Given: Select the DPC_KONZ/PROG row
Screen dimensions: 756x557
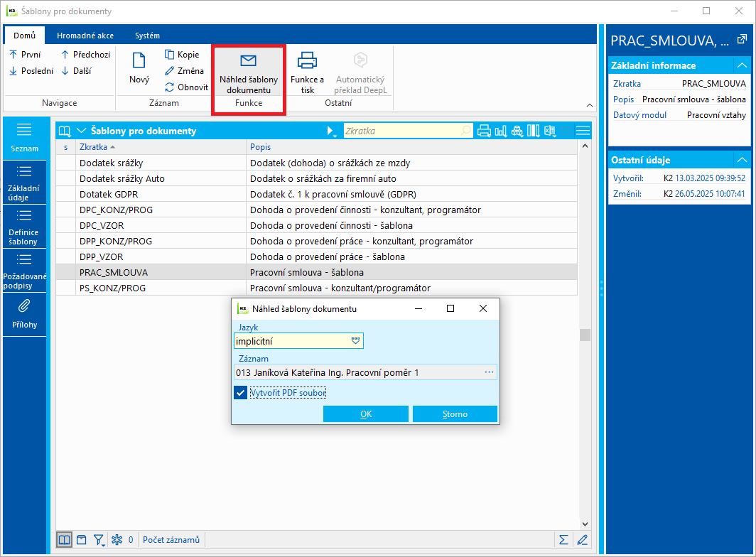Looking at the screenshot, I should [x=316, y=210].
